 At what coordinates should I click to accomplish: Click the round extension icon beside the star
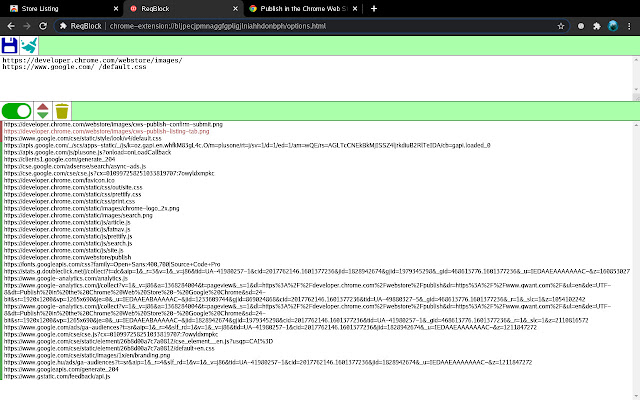(x=581, y=26)
